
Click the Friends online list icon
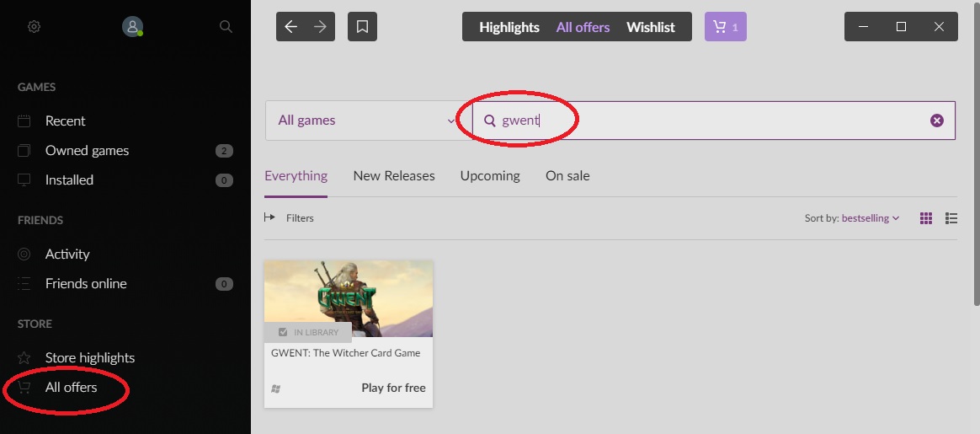tap(24, 284)
